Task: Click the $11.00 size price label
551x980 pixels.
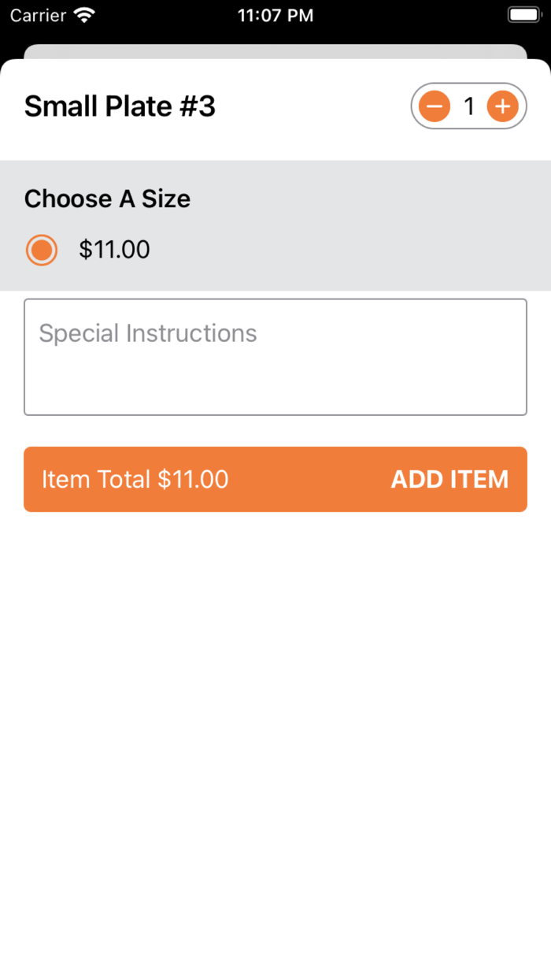Action: point(114,251)
